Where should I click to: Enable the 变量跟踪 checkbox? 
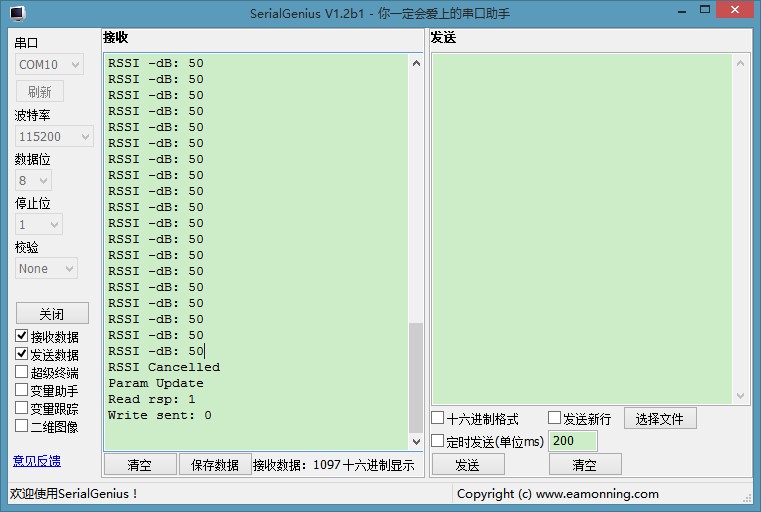(21, 408)
